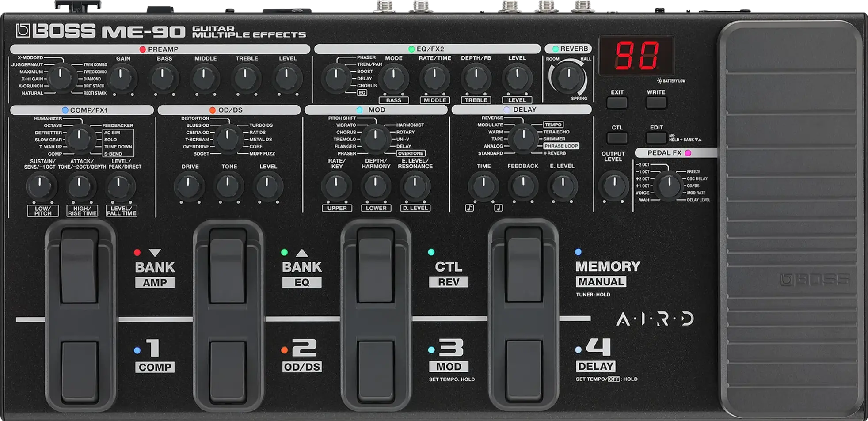Adjust the MOD DEPTH/HARMONY knob

click(375, 186)
